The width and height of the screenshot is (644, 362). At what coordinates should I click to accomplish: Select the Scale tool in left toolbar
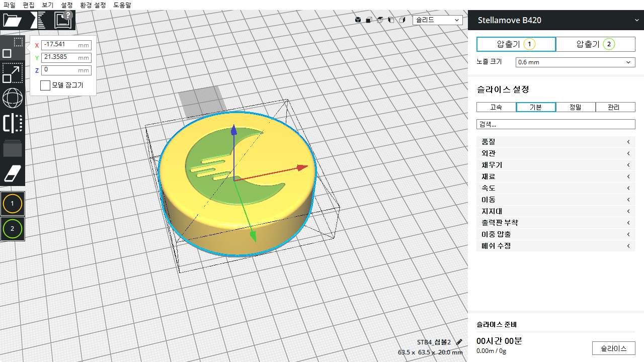13,73
